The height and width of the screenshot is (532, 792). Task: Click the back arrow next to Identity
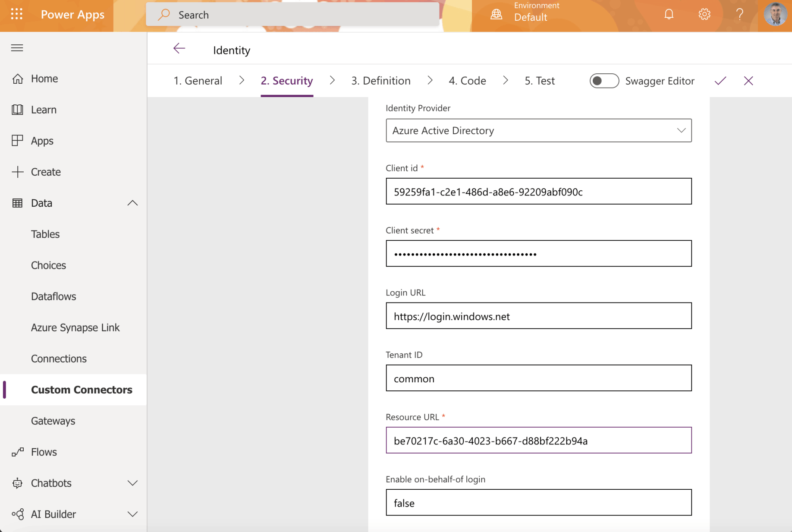(x=179, y=49)
